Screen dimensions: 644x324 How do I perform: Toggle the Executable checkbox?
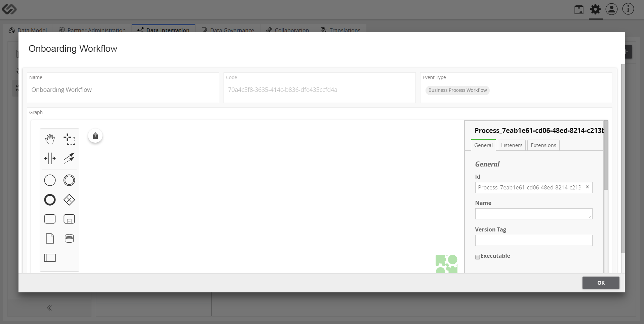pyautogui.click(x=477, y=257)
